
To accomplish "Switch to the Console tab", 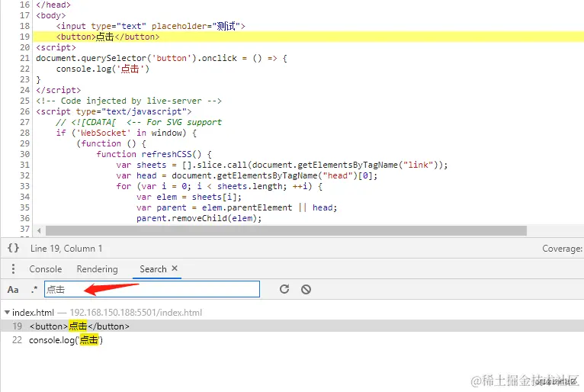I will [46, 269].
